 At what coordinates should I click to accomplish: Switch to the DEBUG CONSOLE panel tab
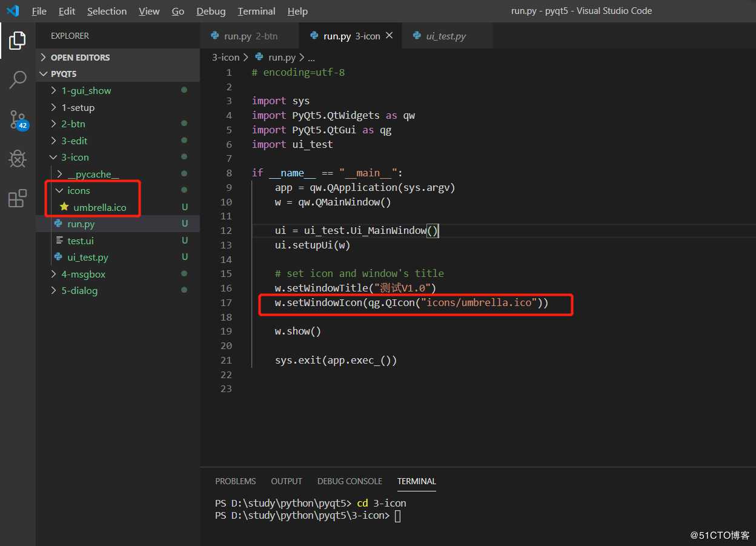pyautogui.click(x=350, y=481)
